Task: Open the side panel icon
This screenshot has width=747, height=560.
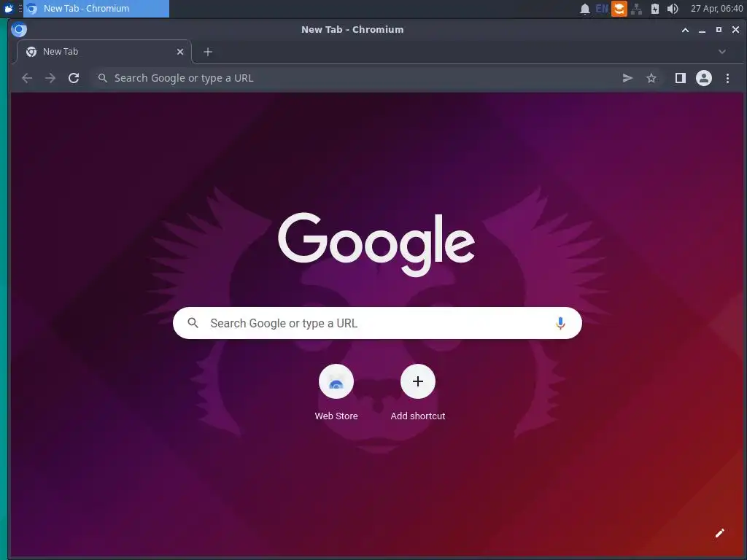Action: coord(681,78)
